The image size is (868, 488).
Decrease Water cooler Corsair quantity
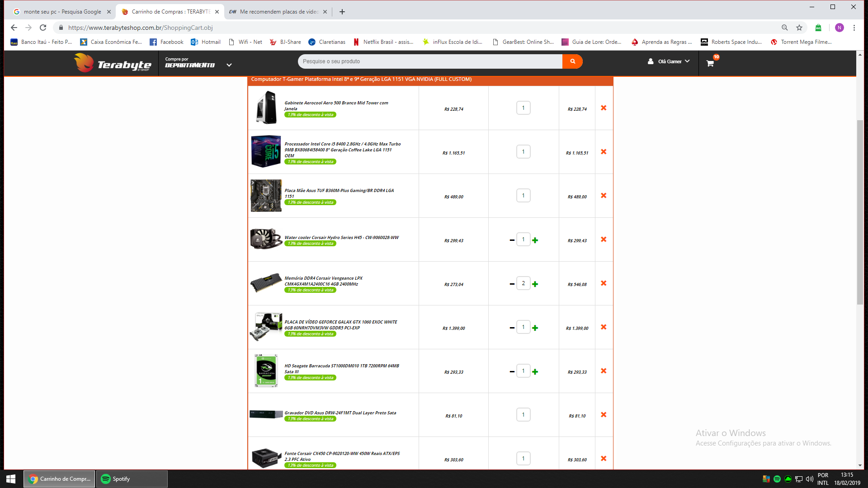coord(512,240)
